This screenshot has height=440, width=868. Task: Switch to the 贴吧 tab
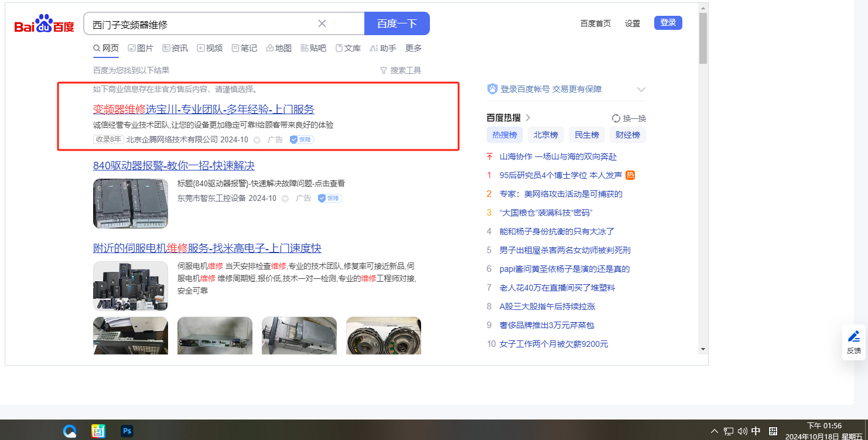click(313, 48)
